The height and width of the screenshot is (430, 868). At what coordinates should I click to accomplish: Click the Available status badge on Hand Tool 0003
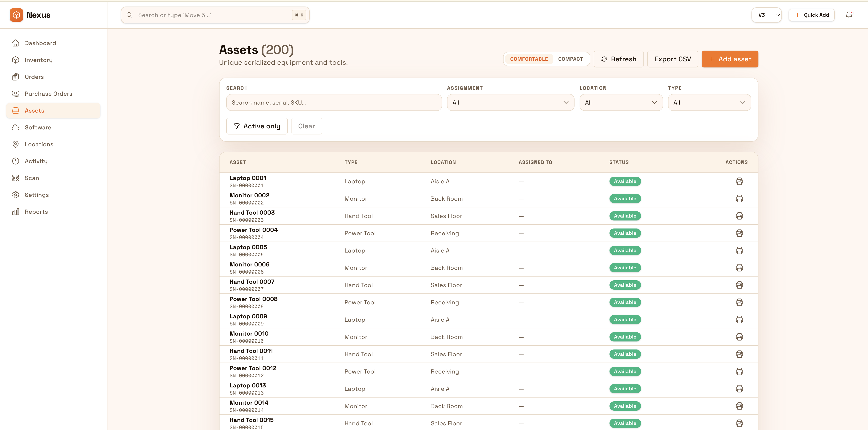point(625,215)
